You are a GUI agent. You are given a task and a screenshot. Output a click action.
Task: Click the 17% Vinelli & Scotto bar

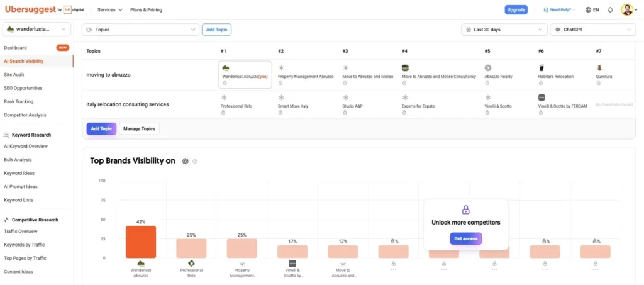pos(292,251)
